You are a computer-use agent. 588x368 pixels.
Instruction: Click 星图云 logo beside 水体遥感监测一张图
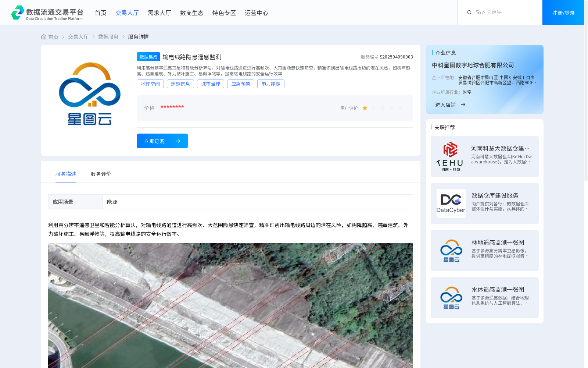pyautogui.click(x=451, y=298)
